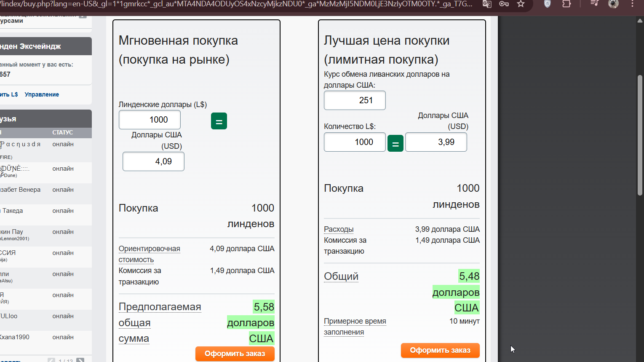Open the Управление link

point(42,94)
